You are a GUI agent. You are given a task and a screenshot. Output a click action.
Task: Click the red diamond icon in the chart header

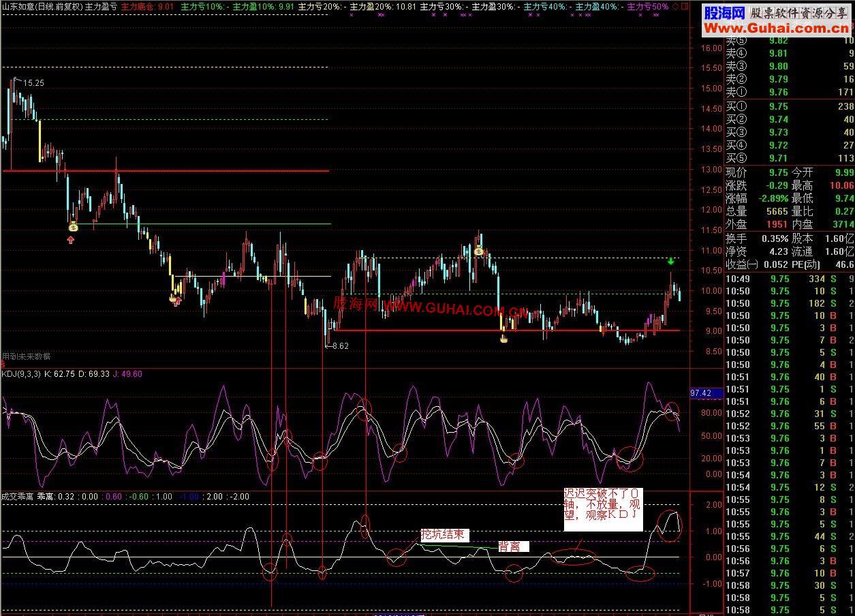[675, 6]
